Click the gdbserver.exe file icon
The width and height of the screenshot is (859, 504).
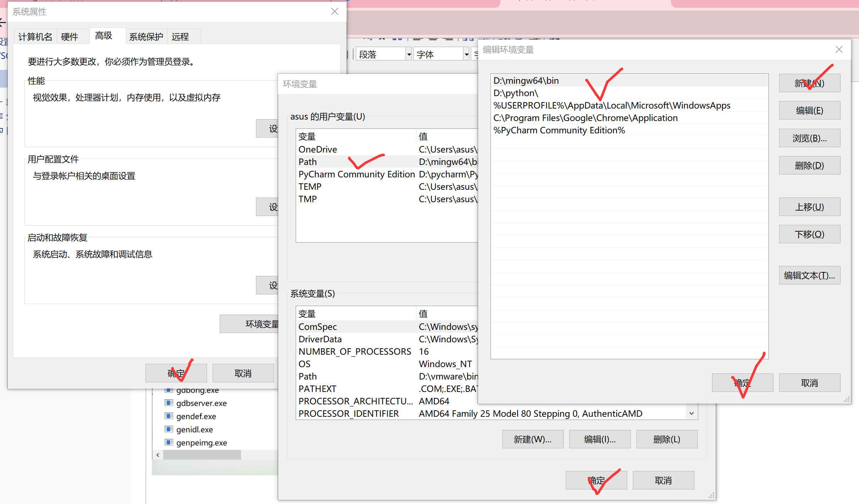[169, 403]
